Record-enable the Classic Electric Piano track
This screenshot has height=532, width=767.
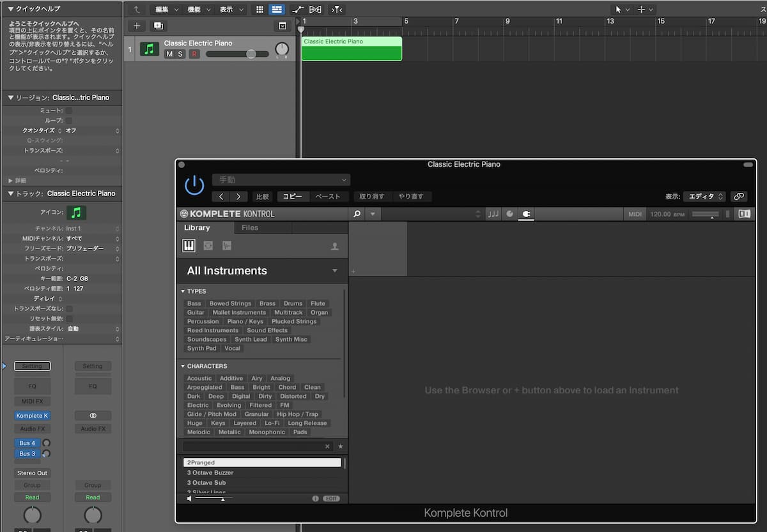tap(194, 54)
